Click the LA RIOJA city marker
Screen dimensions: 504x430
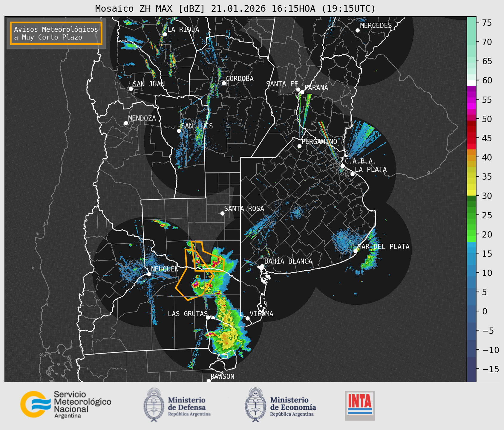tap(165, 34)
